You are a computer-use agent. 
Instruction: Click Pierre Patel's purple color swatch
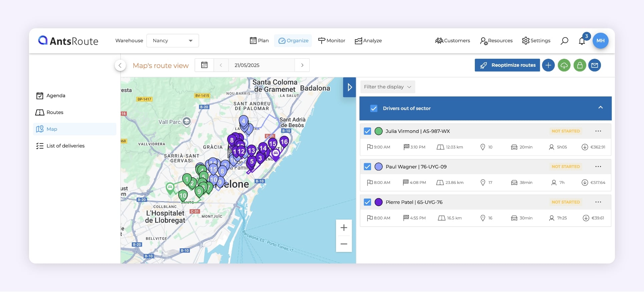pos(378,202)
